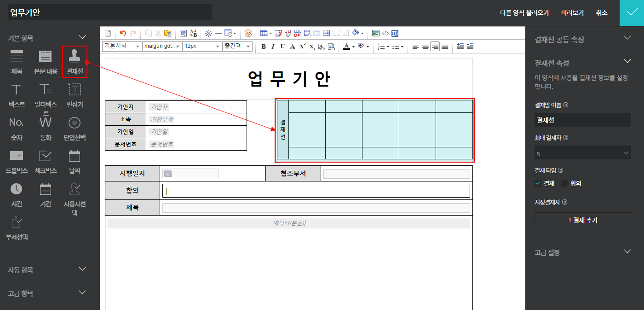Click the bold formatting button
The width and height of the screenshot is (644, 310).
[x=264, y=47]
